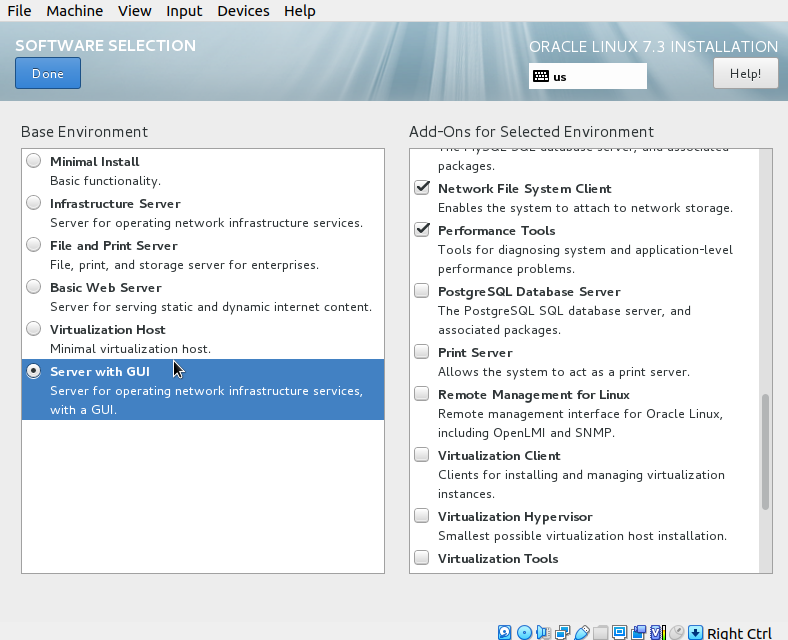Click the network adapters status icon
Image resolution: width=788 pixels, height=640 pixels.
point(562,632)
